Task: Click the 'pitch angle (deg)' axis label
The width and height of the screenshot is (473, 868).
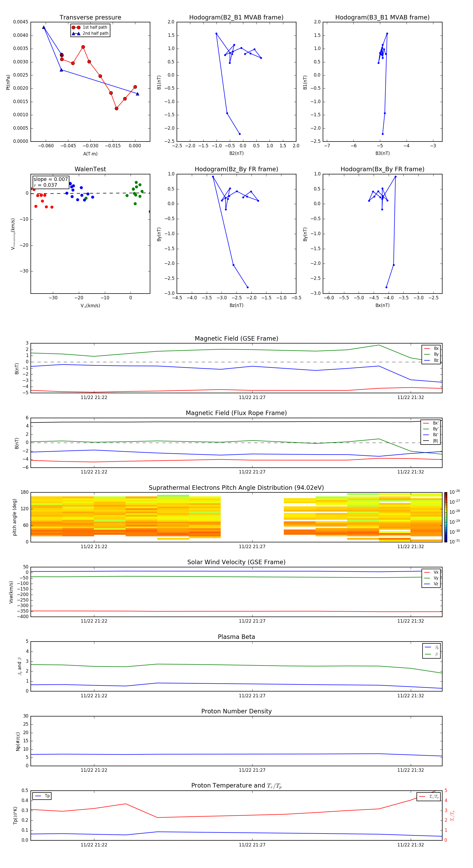Action: (14, 517)
